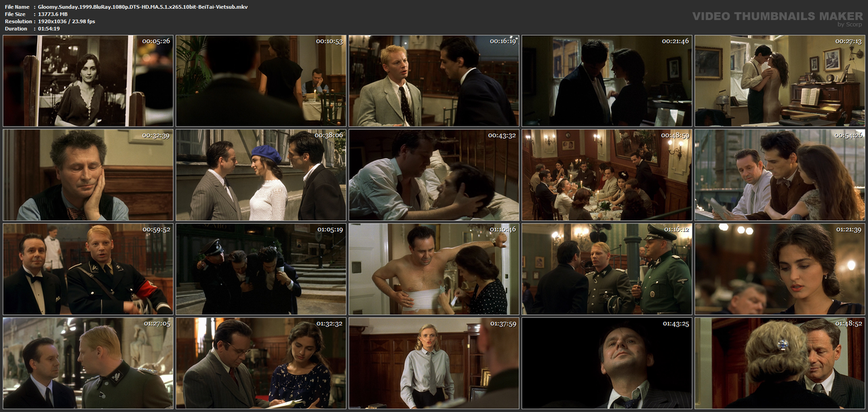Click the thumbnail at 00:32:39

88,175
